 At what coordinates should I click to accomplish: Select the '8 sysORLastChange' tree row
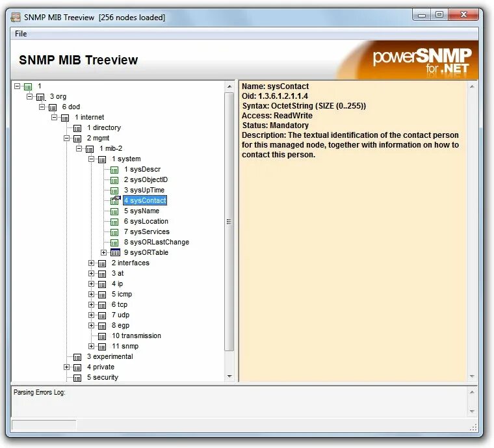(156, 242)
